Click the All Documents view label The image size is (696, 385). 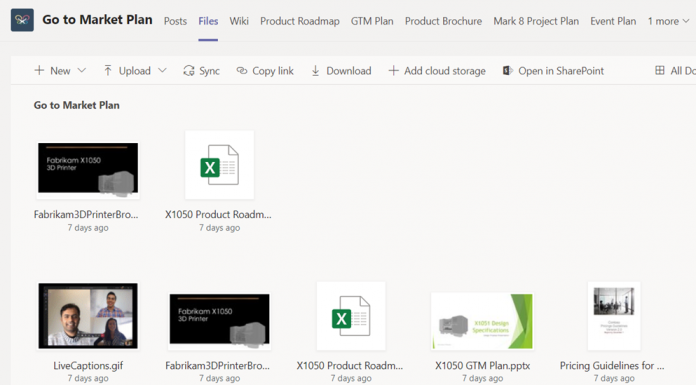coord(683,71)
